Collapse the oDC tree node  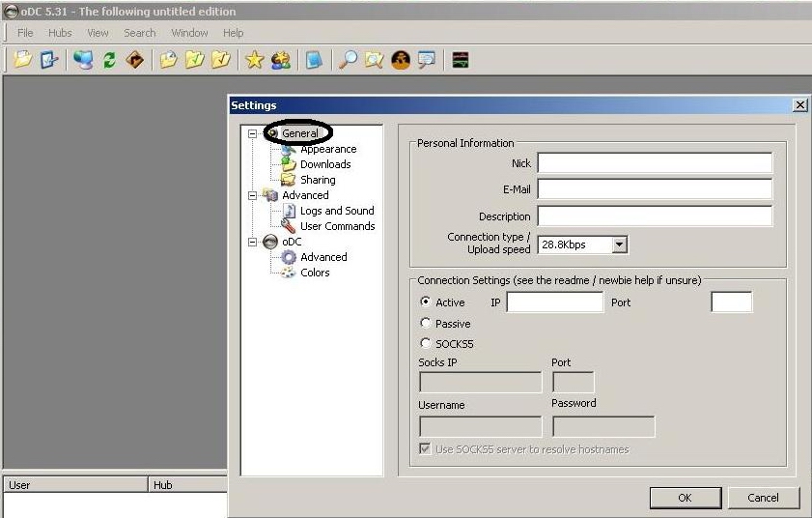coord(252,242)
